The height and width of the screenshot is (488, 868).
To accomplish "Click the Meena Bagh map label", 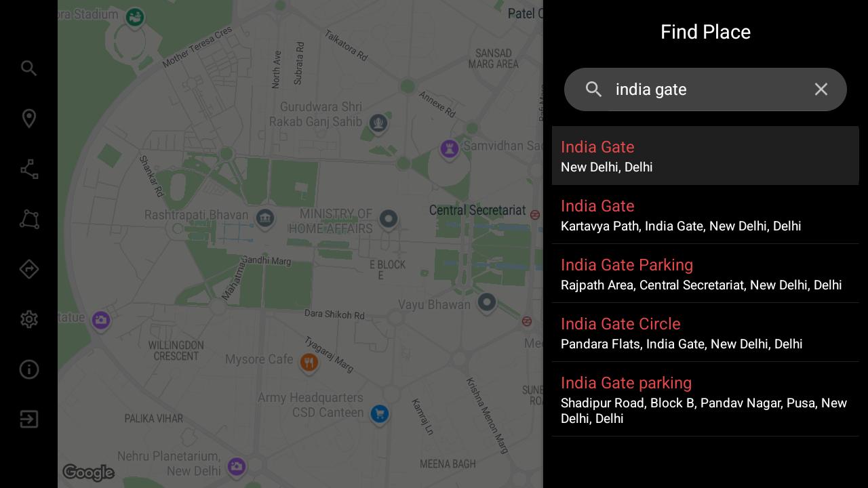I will click(x=448, y=464).
